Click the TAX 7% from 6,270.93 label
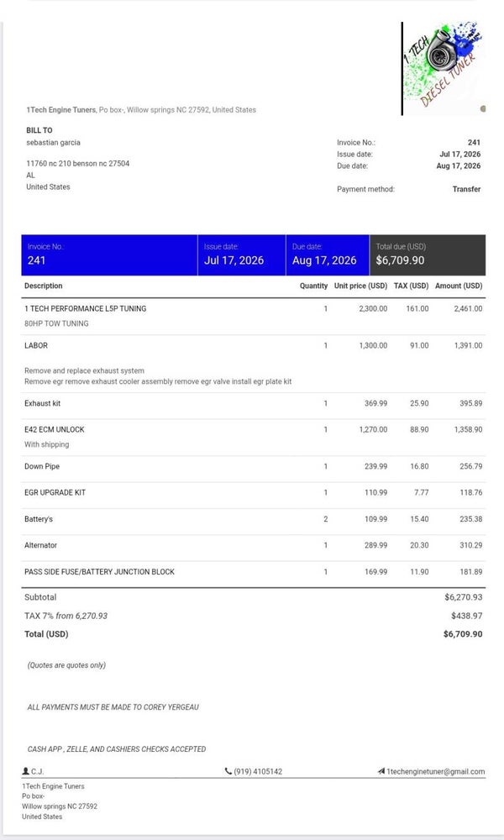Screen dimensions: 504x840 66,616
